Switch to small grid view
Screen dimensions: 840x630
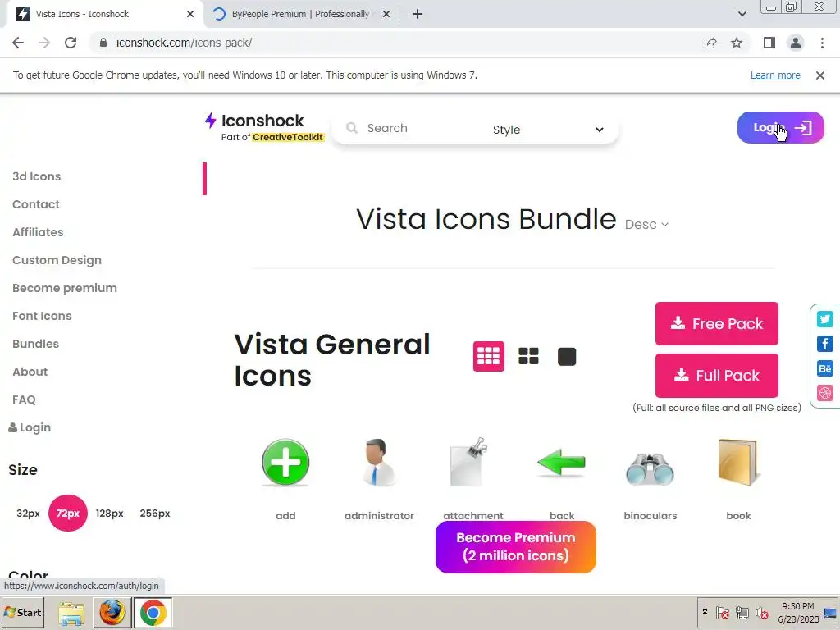pyautogui.click(x=489, y=356)
